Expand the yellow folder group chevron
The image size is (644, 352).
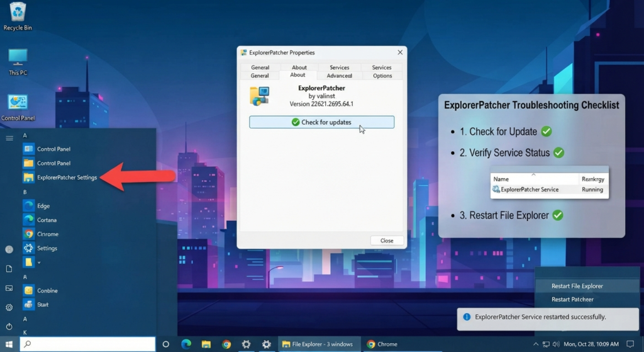coord(39,263)
